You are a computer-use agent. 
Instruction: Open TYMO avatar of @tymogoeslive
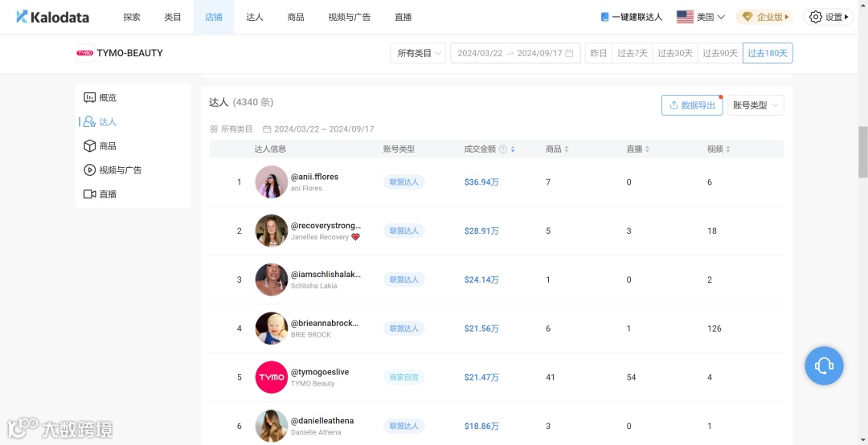272,377
